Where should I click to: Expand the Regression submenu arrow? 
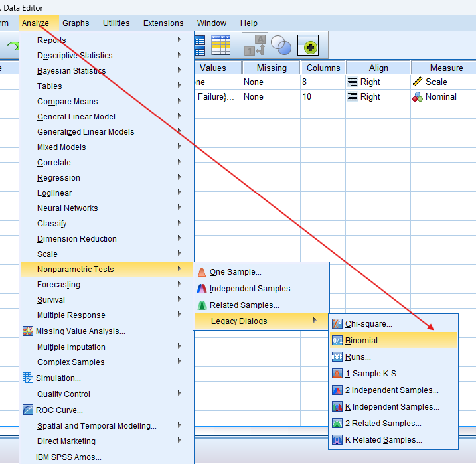pyautogui.click(x=179, y=177)
